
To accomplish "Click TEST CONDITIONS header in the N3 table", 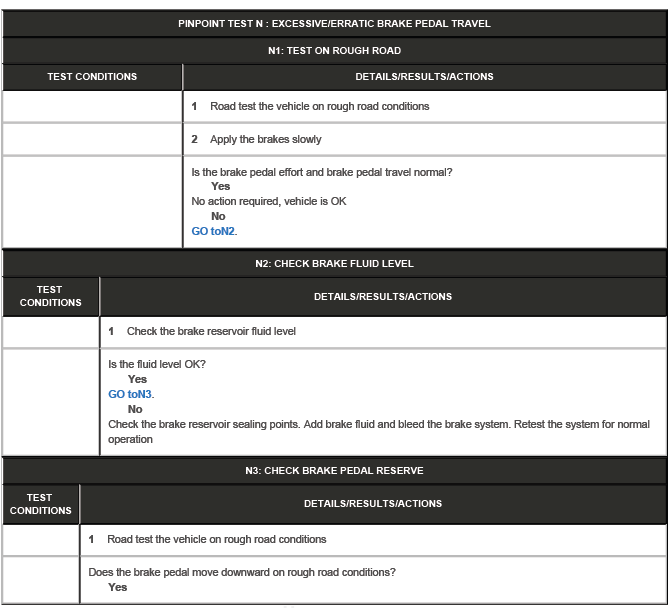I will click(x=40, y=504).
